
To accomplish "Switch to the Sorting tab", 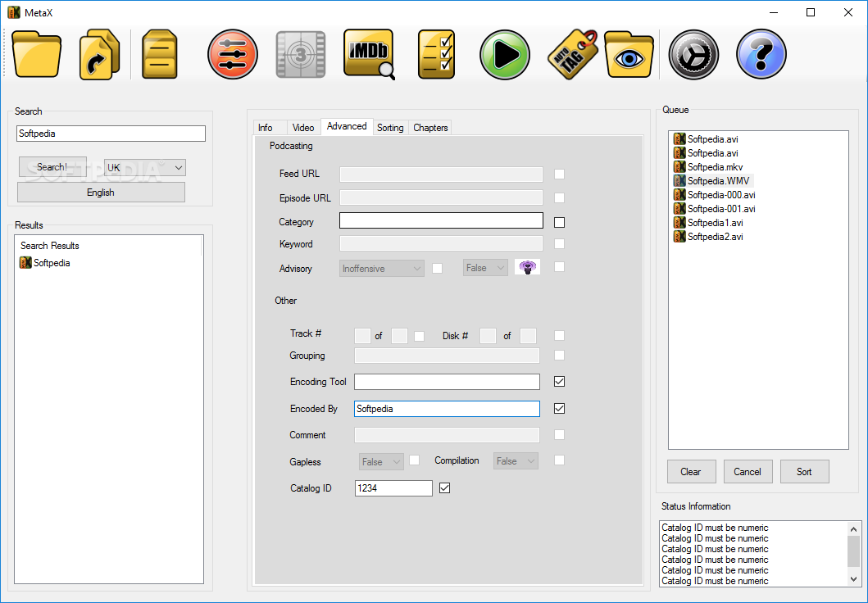I will pyautogui.click(x=390, y=127).
